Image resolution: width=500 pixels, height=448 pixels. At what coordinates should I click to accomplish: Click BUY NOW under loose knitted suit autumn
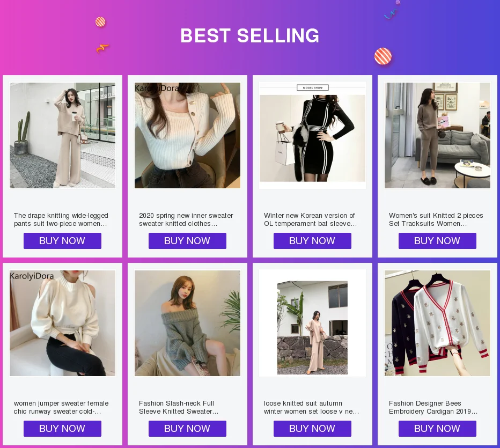(312, 429)
